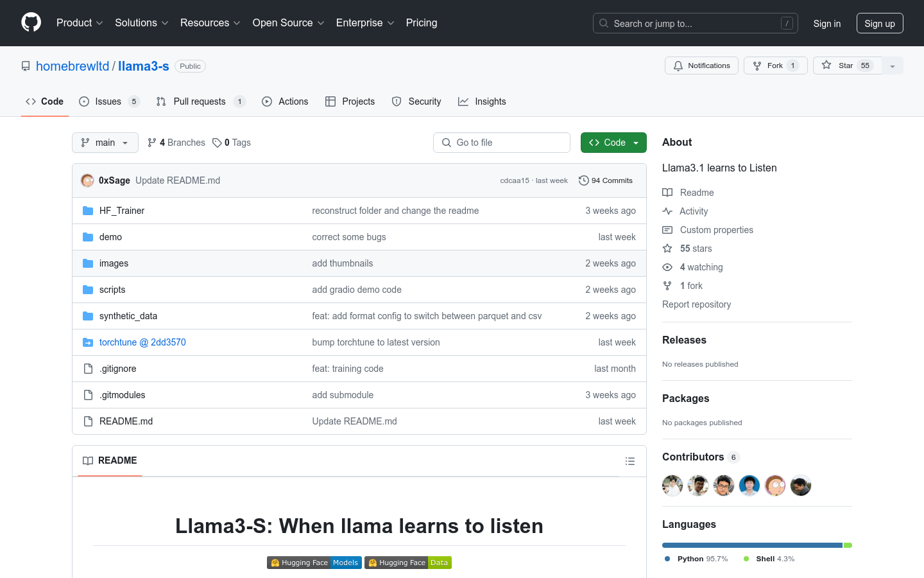The image size is (924, 578).
Task: Open the last contributor avatar
Action: (801, 486)
